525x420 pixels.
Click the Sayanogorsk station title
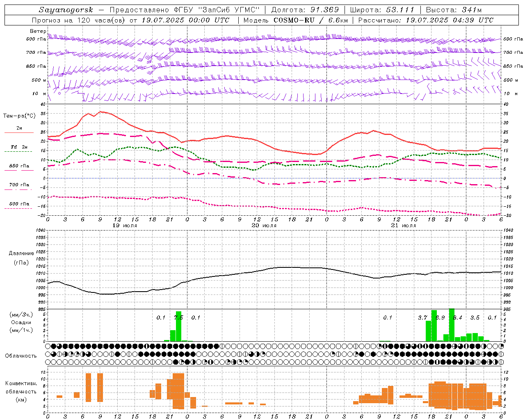[66, 10]
